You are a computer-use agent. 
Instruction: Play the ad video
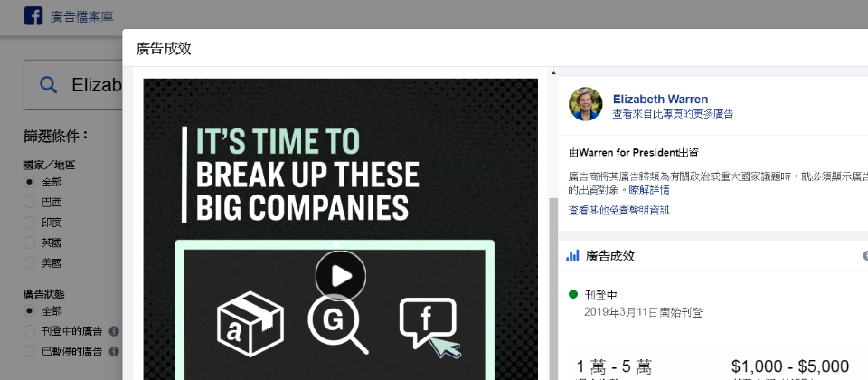click(341, 276)
